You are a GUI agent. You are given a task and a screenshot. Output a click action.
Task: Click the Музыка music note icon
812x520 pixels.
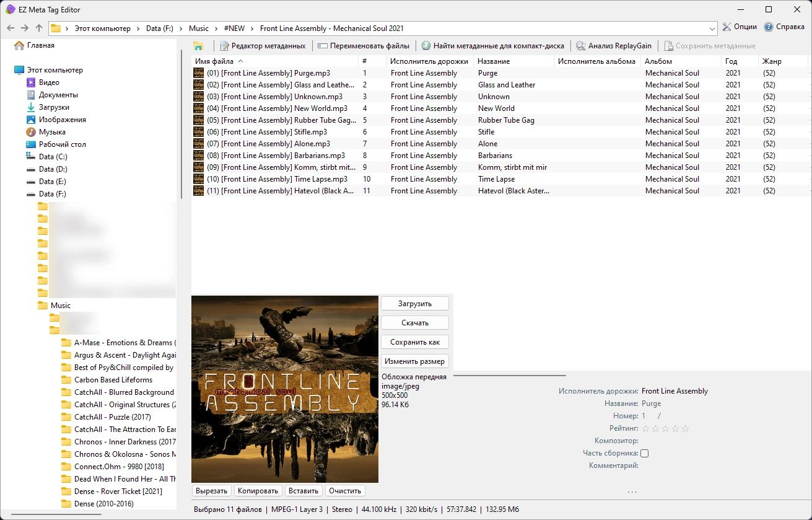click(x=31, y=132)
